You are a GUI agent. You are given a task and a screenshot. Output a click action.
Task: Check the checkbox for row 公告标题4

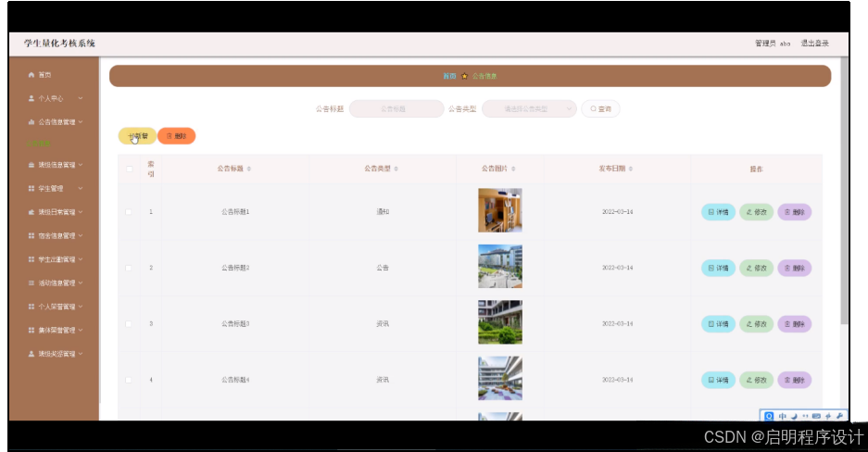coord(129,380)
